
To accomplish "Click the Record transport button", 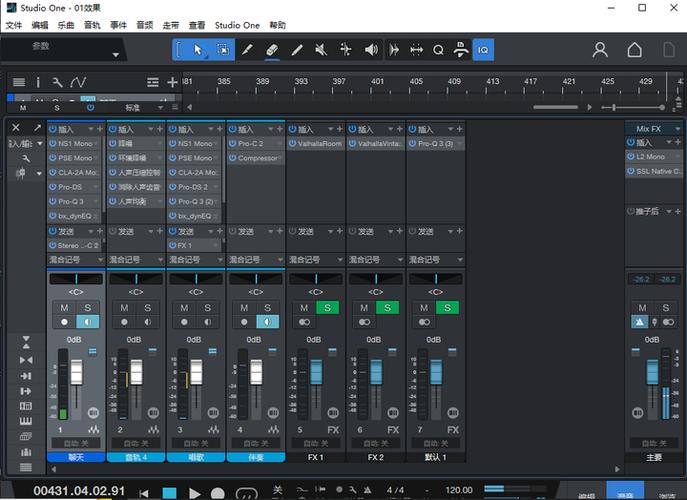I will tap(218, 493).
